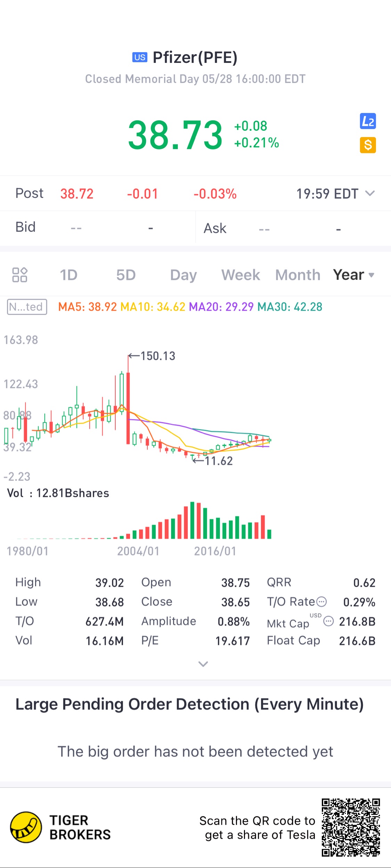Tap the Vol : 12.81Bshares label
The image size is (391, 868).
pos(58,493)
